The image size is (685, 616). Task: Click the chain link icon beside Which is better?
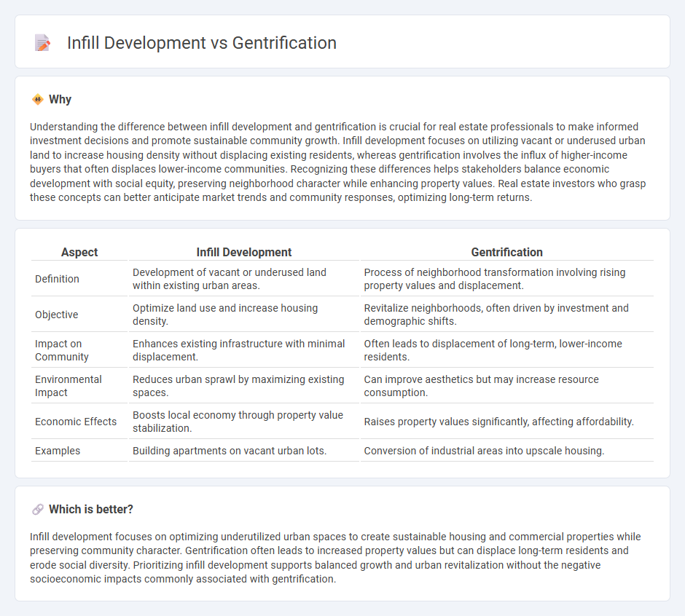[x=38, y=510]
